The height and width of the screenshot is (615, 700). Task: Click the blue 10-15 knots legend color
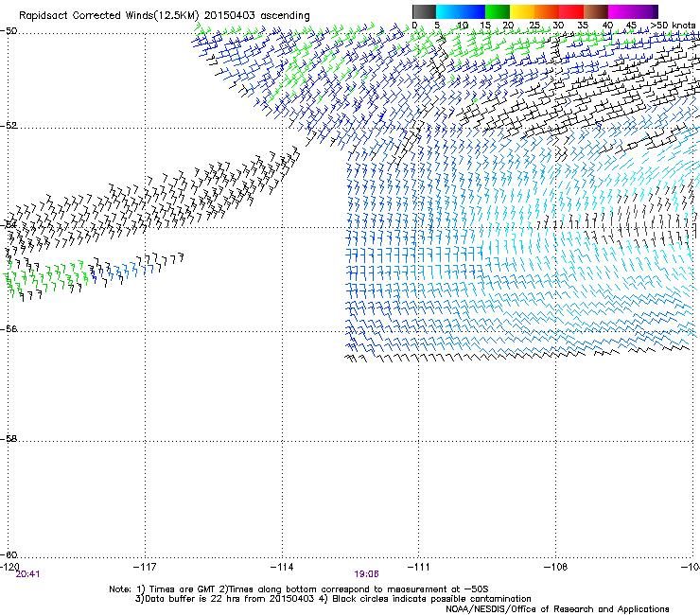473,11
